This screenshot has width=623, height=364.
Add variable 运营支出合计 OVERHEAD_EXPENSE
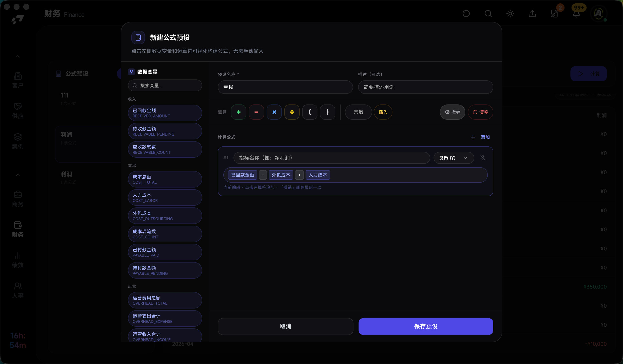pyautogui.click(x=165, y=318)
